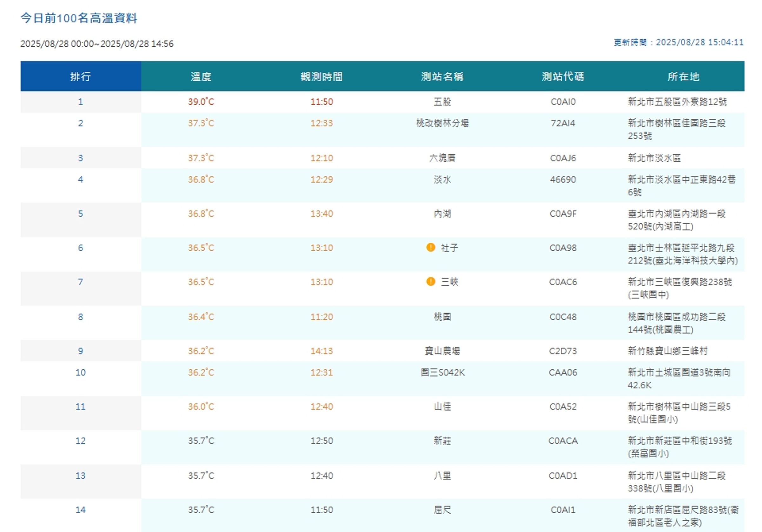
Task: Select station code C0ACA
Action: [563, 441]
